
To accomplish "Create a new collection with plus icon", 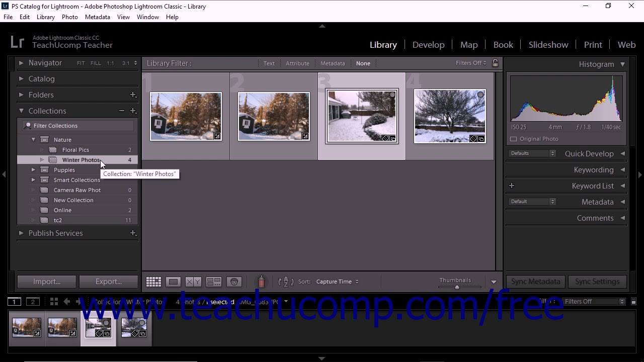I will coord(133,111).
